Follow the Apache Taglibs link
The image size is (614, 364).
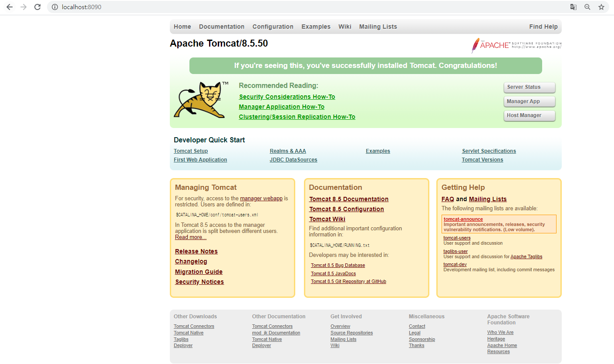(526, 257)
